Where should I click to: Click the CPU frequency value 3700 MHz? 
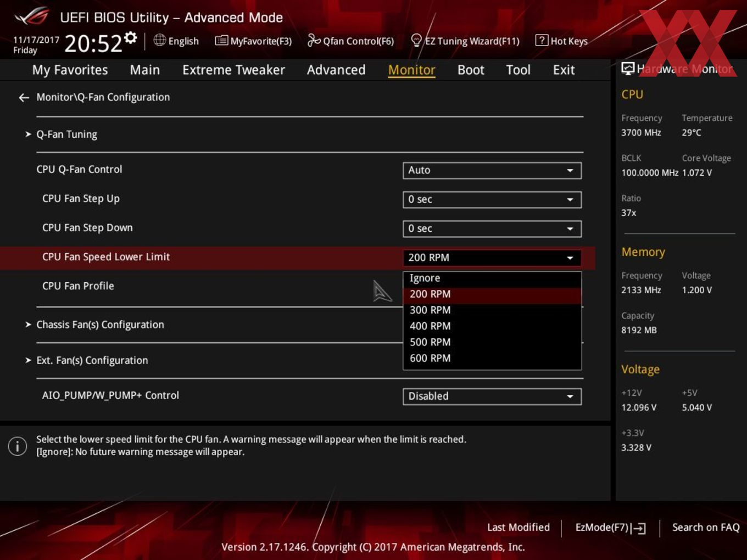pyautogui.click(x=641, y=133)
